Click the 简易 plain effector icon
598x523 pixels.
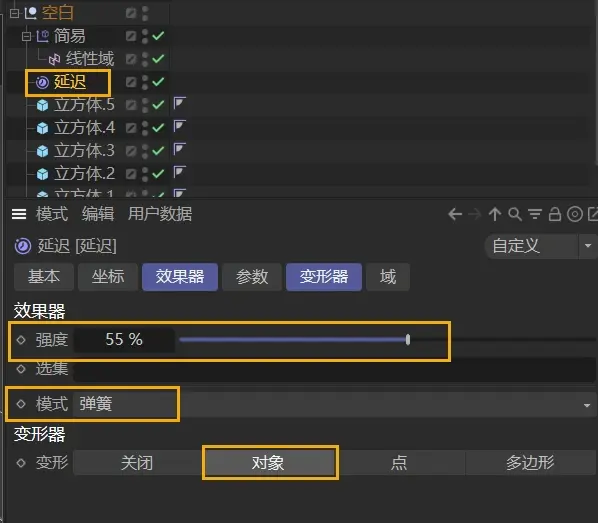42,36
